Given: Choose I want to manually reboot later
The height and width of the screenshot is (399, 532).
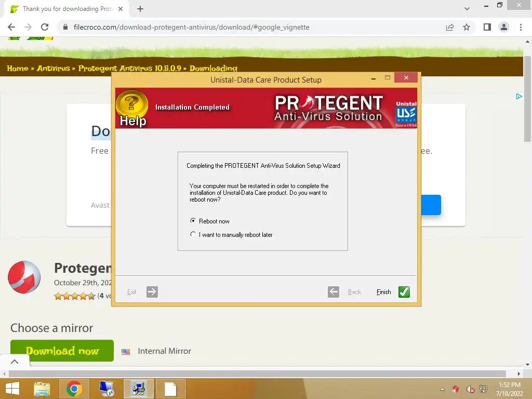Looking at the screenshot, I should click(x=193, y=234).
